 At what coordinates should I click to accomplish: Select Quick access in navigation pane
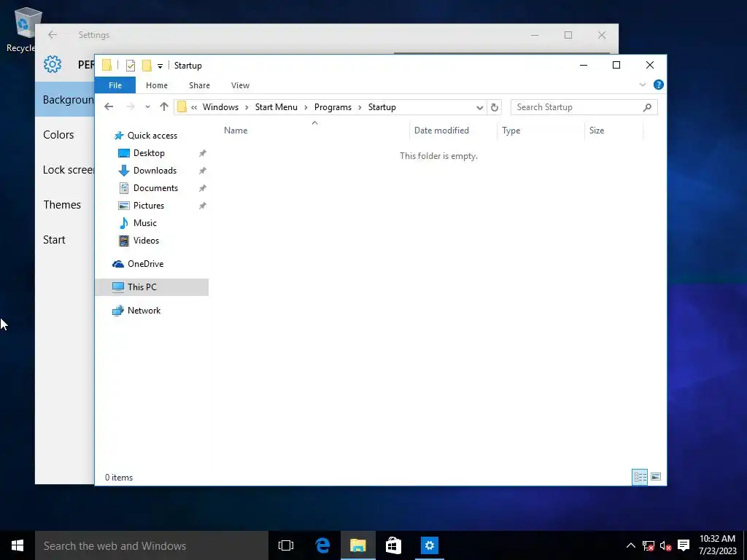(x=152, y=136)
